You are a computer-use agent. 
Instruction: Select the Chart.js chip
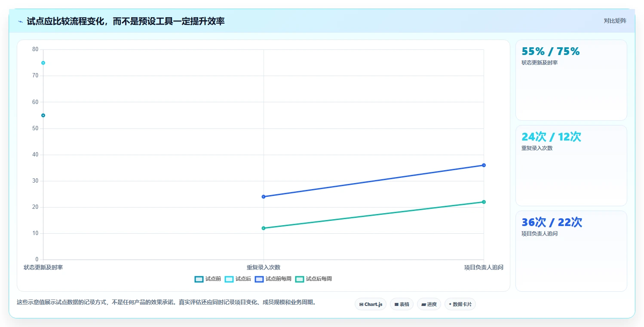coord(371,304)
